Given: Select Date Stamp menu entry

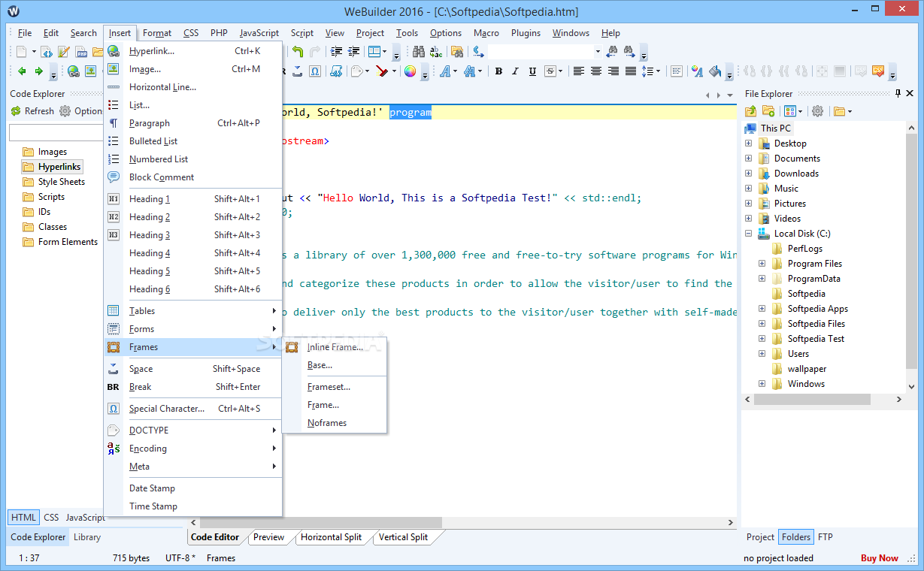Looking at the screenshot, I should pyautogui.click(x=193, y=488).
